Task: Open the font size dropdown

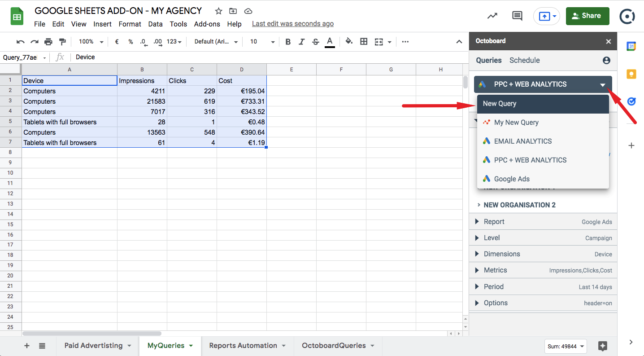Action: tap(262, 42)
